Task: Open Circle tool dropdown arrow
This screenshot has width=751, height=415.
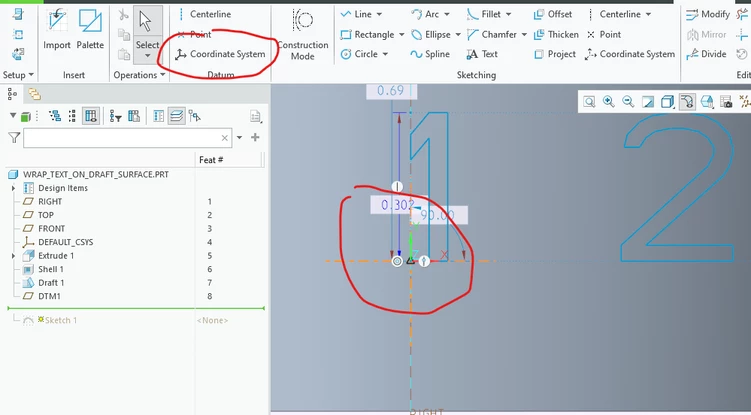Action: (x=385, y=54)
